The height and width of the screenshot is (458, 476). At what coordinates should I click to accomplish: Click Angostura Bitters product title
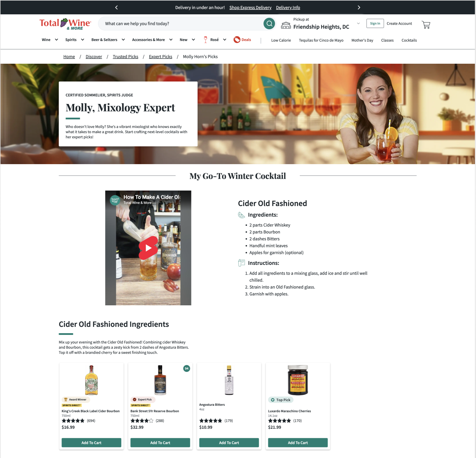(x=212, y=405)
